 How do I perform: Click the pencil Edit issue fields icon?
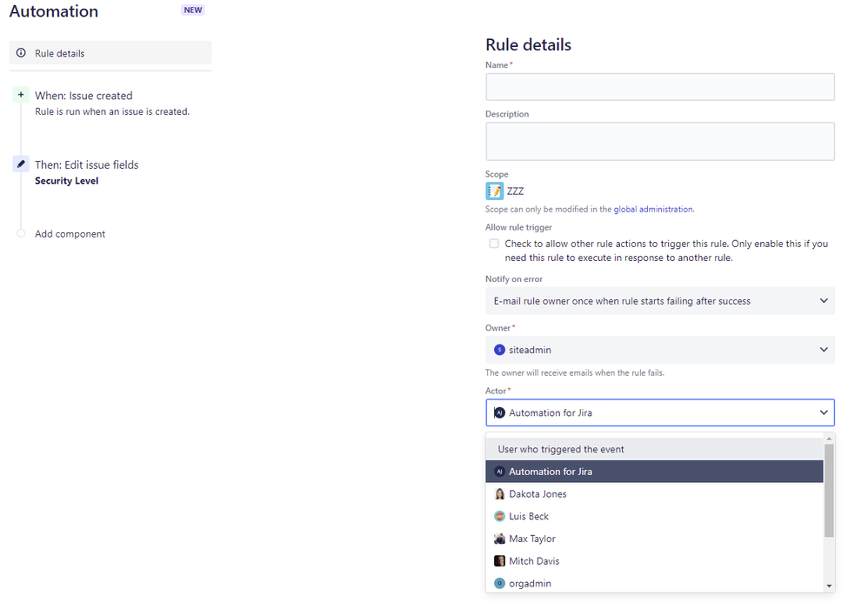point(21,164)
